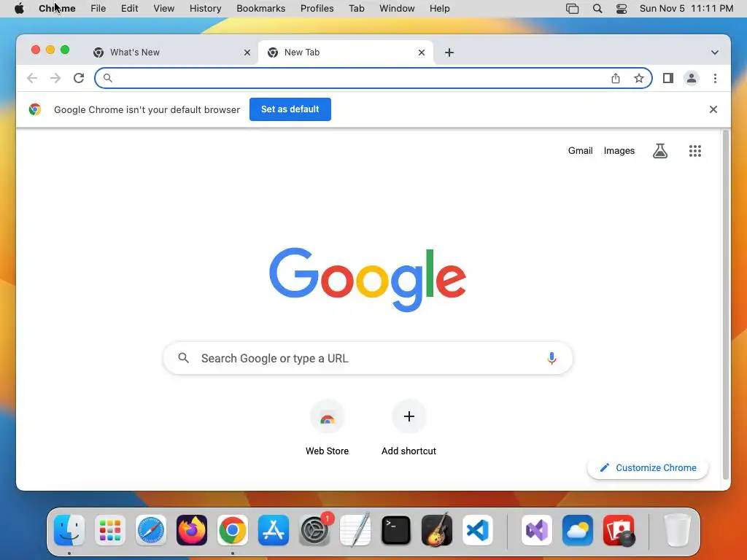This screenshot has height=560, width=747.
Task: Open App Store from the dock
Action: [x=274, y=530]
